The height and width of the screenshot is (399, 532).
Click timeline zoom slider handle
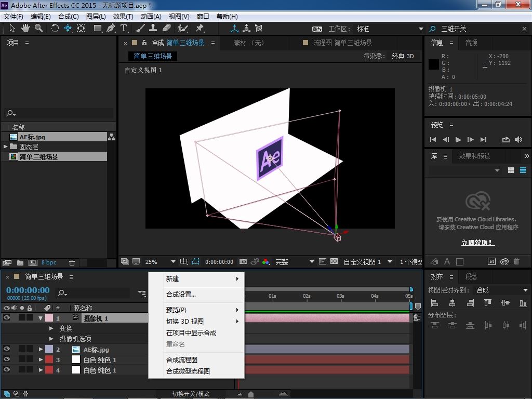click(x=251, y=394)
